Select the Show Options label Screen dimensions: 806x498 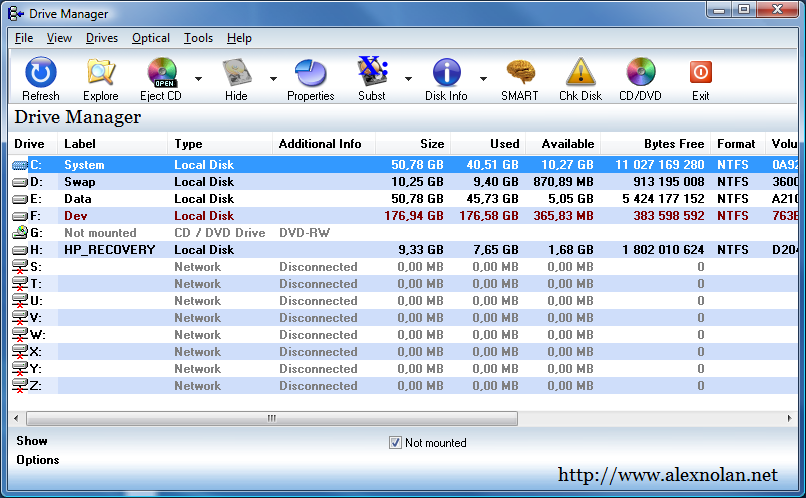(38, 450)
